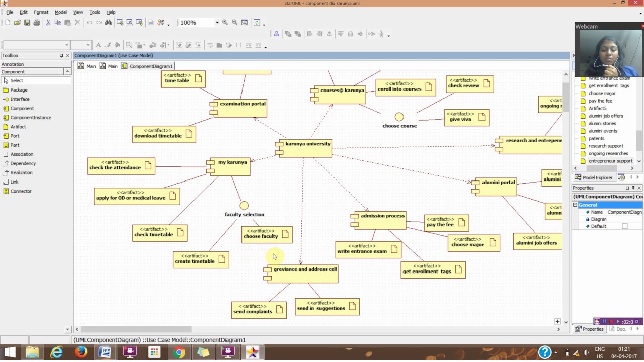Expand the Annotation toolbox section
Screen dimensions: 644x362
click(35, 64)
